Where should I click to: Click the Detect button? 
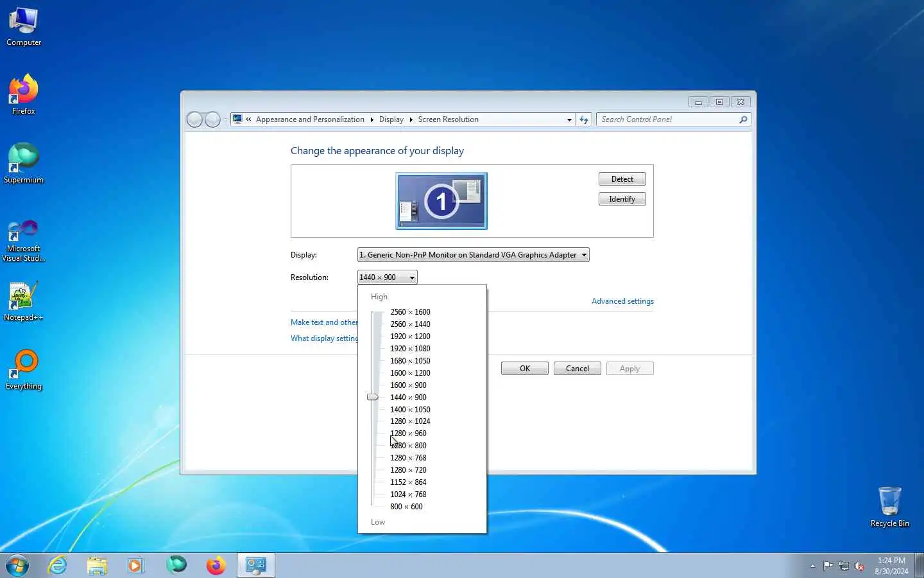click(x=622, y=179)
